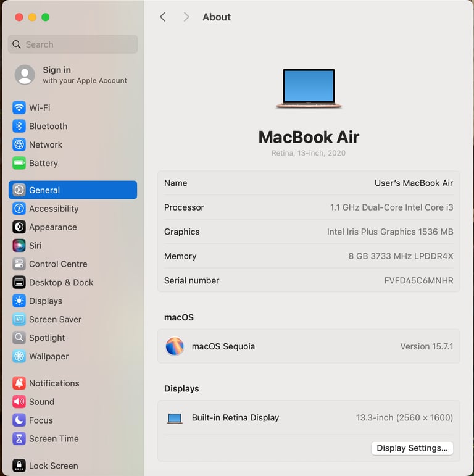
Task: Click the green zoom window button
Action: (x=46, y=17)
